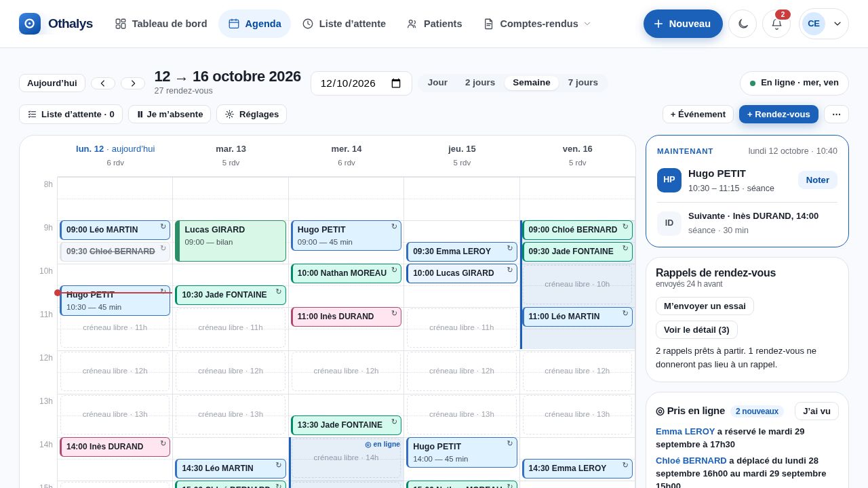The height and width of the screenshot is (488, 868).
Task: Open notifications bell with 2 badge
Action: pyautogui.click(x=776, y=24)
